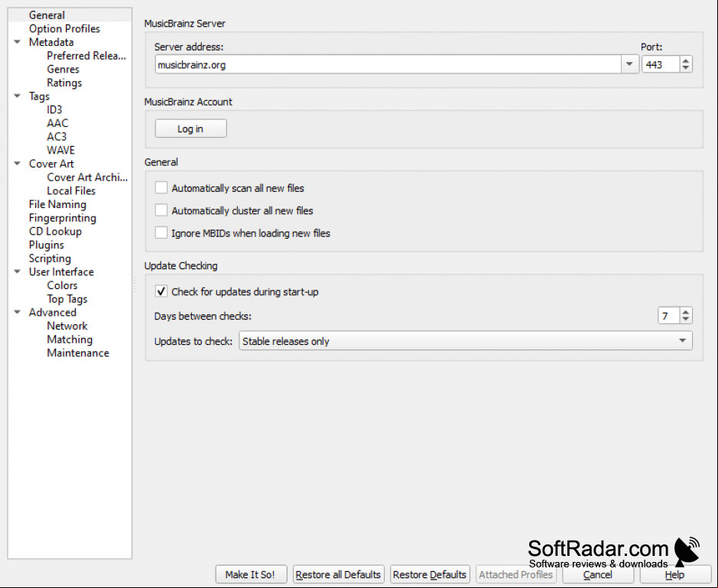The height and width of the screenshot is (588, 718).
Task: Open the Genres settings page
Action: click(63, 69)
